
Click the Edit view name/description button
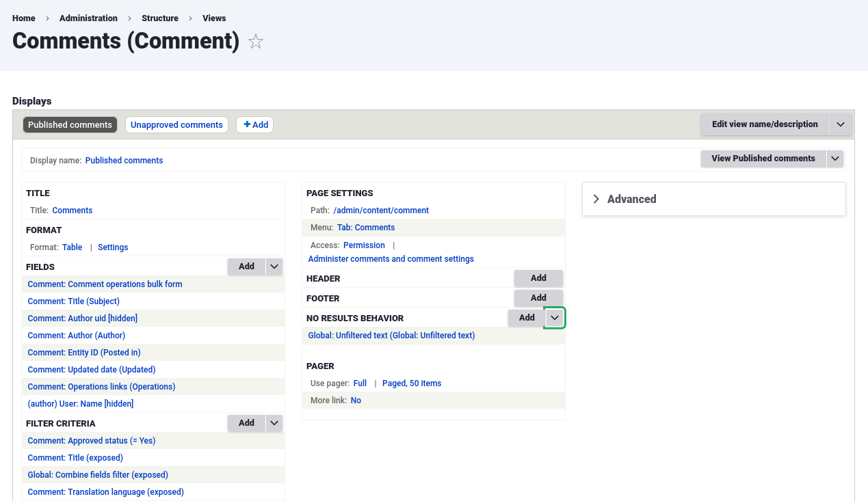pos(764,124)
